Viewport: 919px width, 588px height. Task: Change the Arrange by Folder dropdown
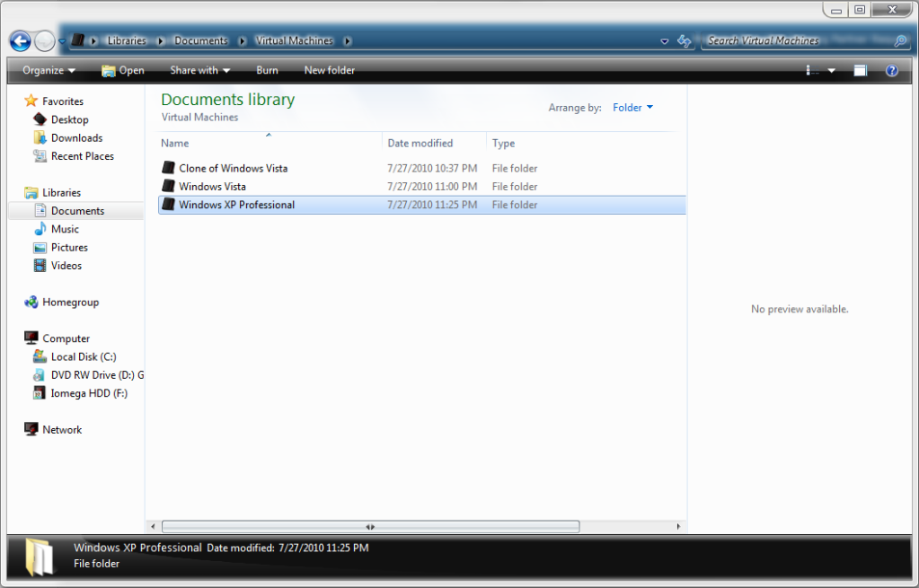tap(632, 108)
